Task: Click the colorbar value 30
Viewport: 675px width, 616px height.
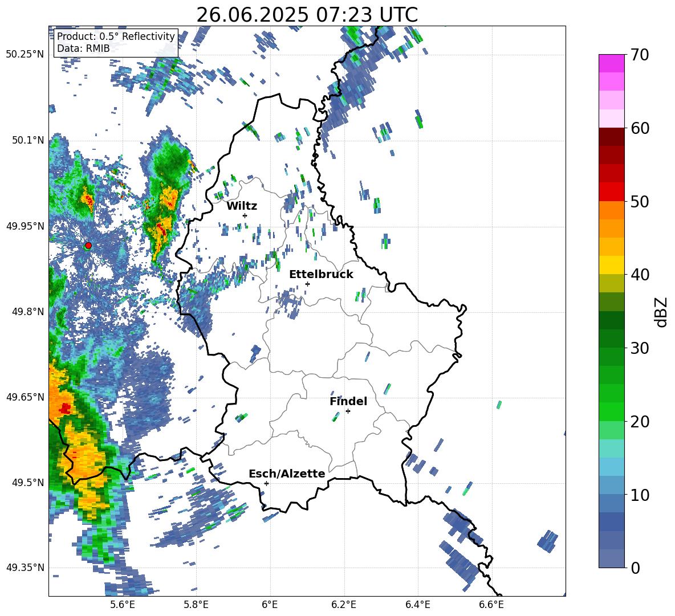Action: 640,348
